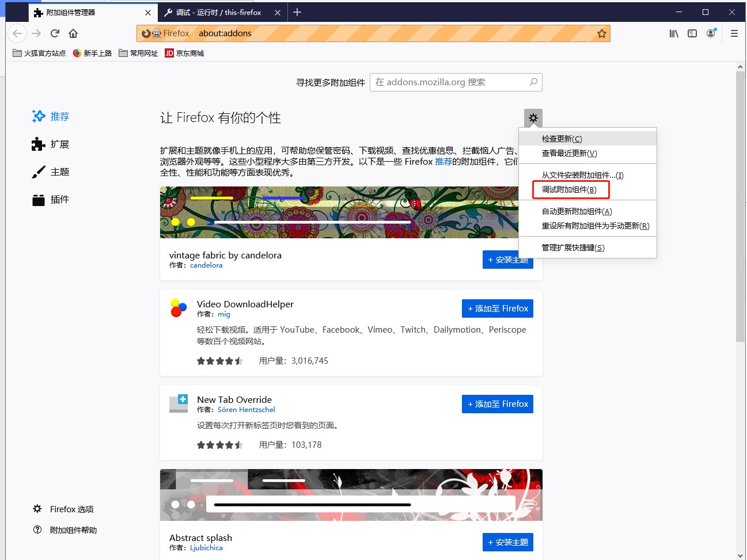Click the New Tab Override icon
747x560 pixels.
click(179, 403)
